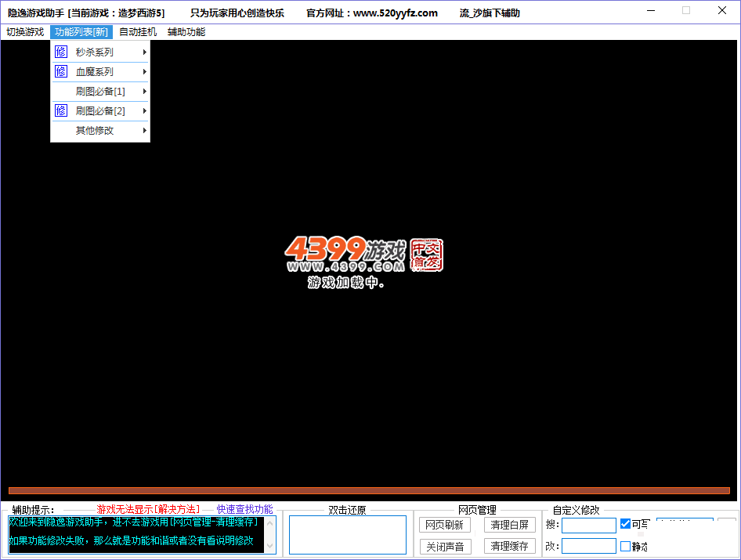This screenshot has width=741, height=560.
Task: Click the 修 icon beside 刷图必备[2]
Action: coord(61,110)
